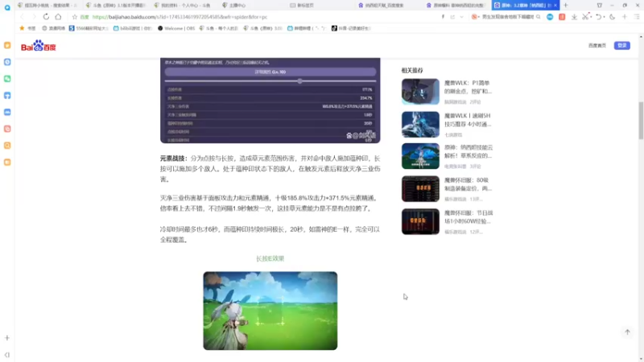Expand the address bar history dropdown arrow
This screenshot has width=644, height=362.
(x=461, y=17)
